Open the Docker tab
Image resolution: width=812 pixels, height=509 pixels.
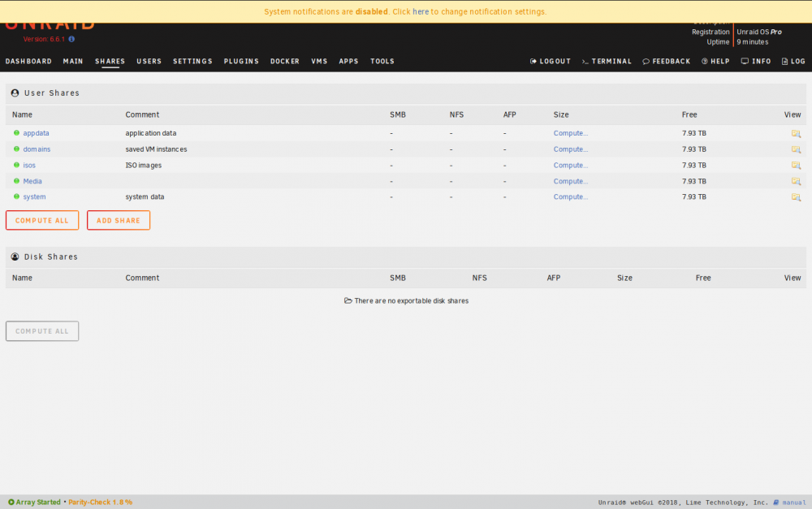[x=285, y=61]
